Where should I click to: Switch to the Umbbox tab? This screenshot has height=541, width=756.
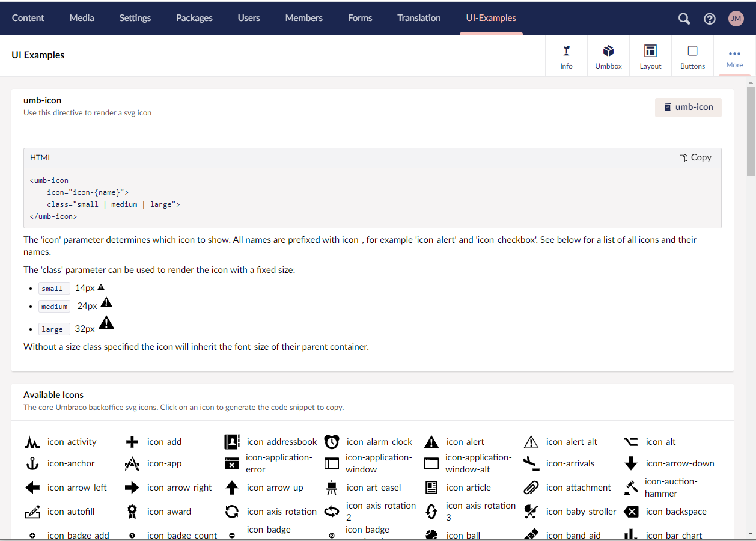click(608, 56)
